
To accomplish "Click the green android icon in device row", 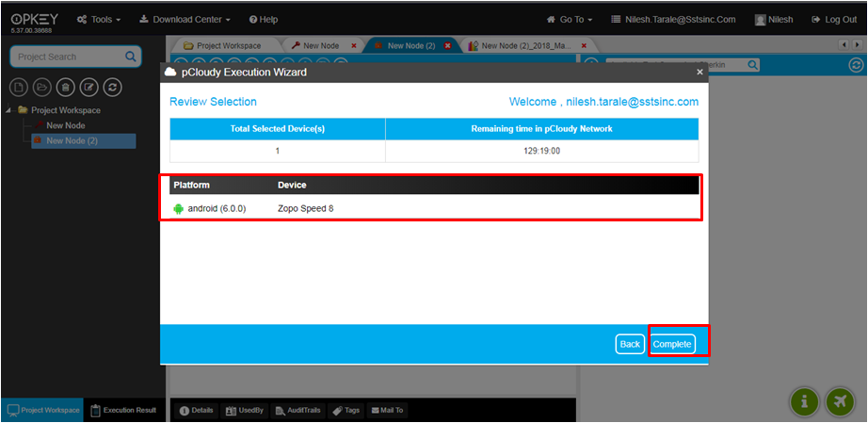I will point(178,209).
